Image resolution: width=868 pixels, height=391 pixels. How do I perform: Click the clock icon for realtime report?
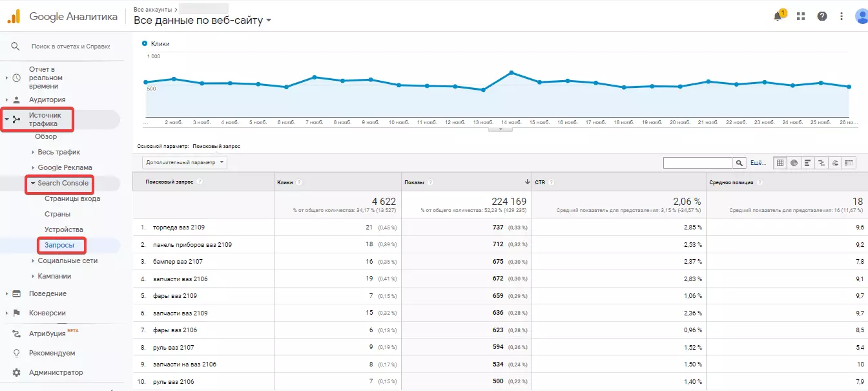click(x=16, y=78)
